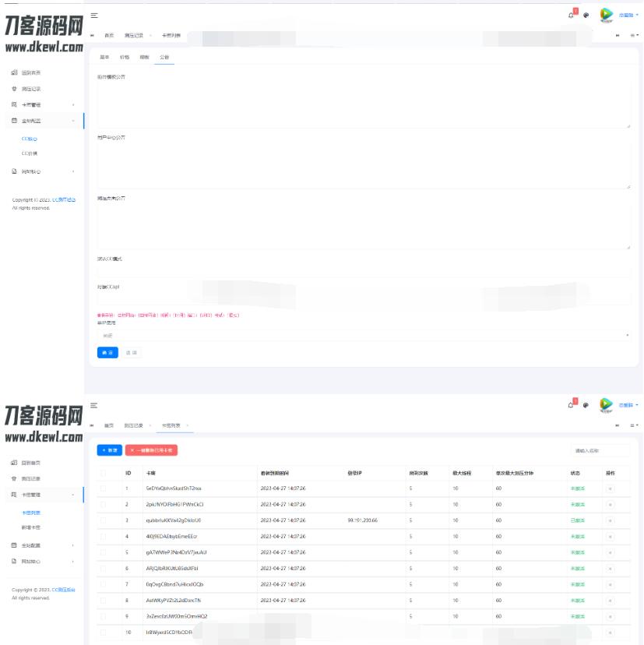Tick the checkbox for row ID 3
The image size is (644, 645).
104,520
